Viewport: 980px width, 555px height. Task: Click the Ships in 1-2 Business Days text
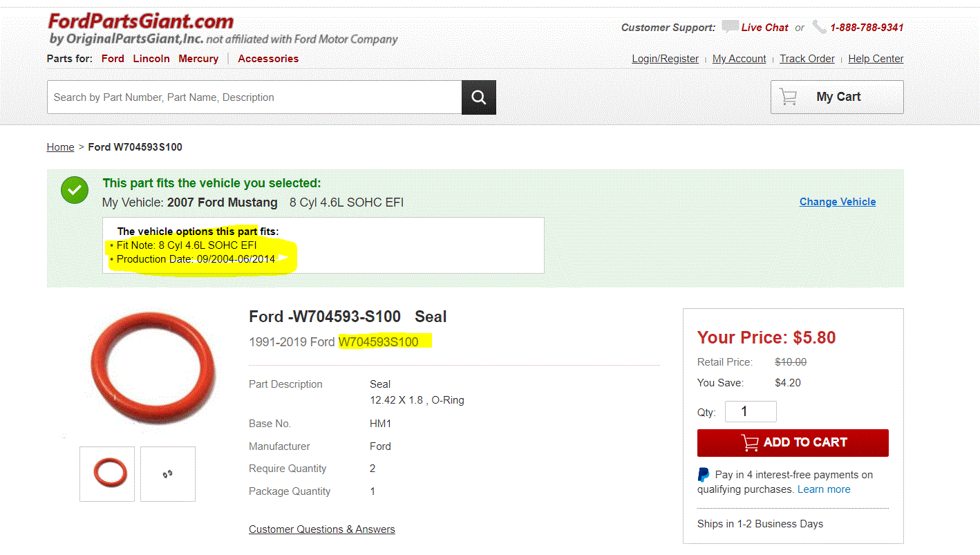point(760,524)
